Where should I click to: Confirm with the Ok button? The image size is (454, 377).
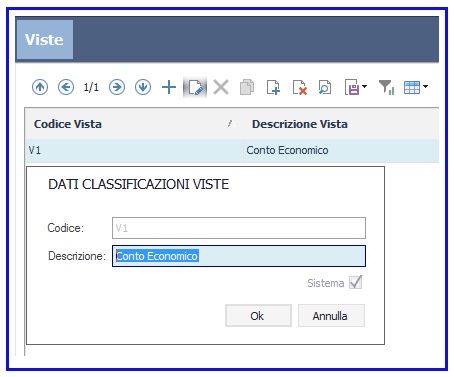258,315
